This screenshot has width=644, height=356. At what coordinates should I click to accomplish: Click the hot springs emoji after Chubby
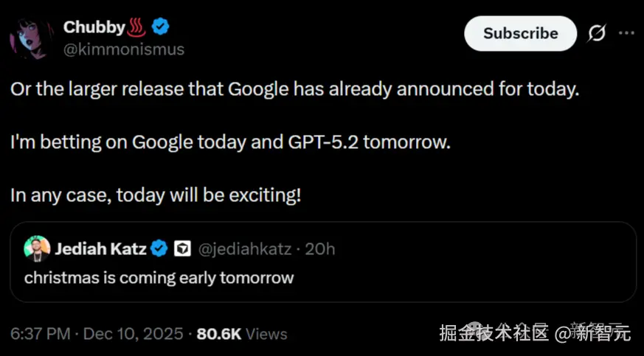pyautogui.click(x=137, y=27)
